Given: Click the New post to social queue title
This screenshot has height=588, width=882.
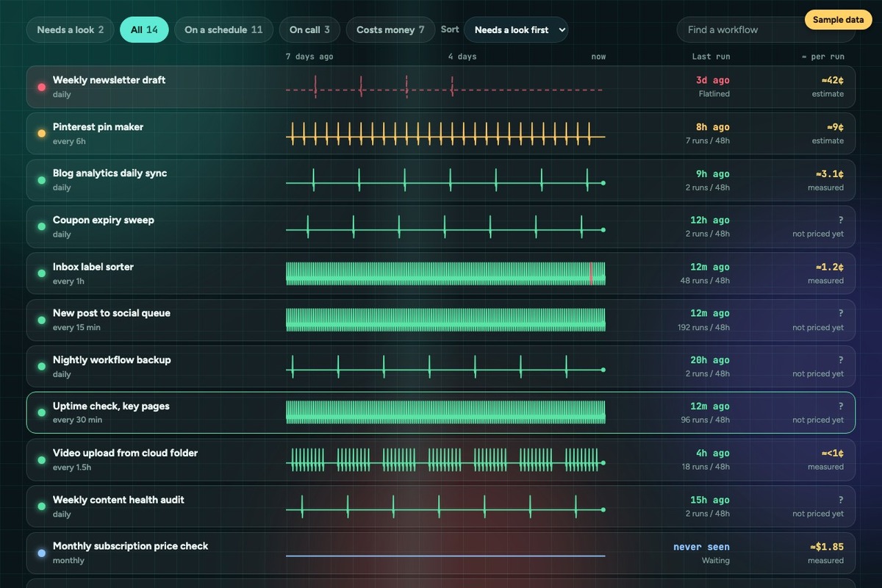Looking at the screenshot, I should tap(112, 313).
